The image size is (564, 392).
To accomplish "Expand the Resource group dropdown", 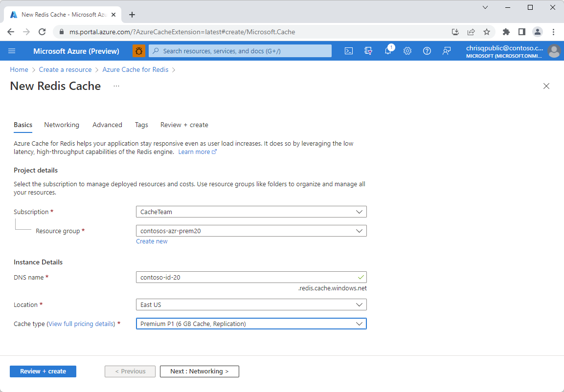I will tap(251, 231).
